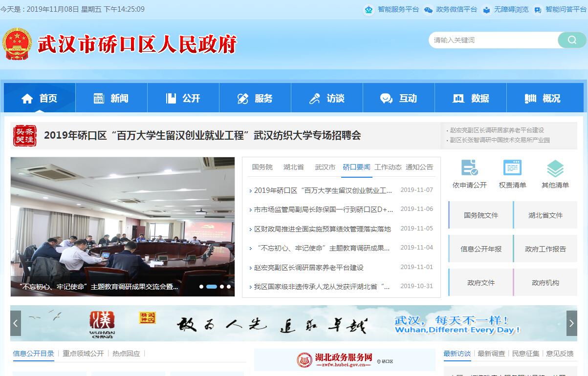Click the 无障碍浏览 accessibility icon
Viewport: 588px width, 376px height.
pos(486,10)
